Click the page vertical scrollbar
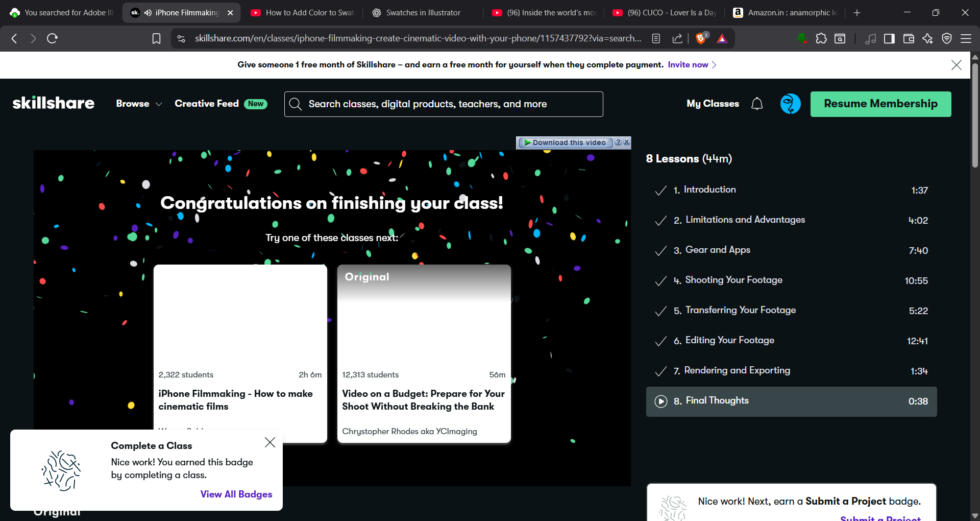This screenshot has width=980, height=521. coord(975,115)
